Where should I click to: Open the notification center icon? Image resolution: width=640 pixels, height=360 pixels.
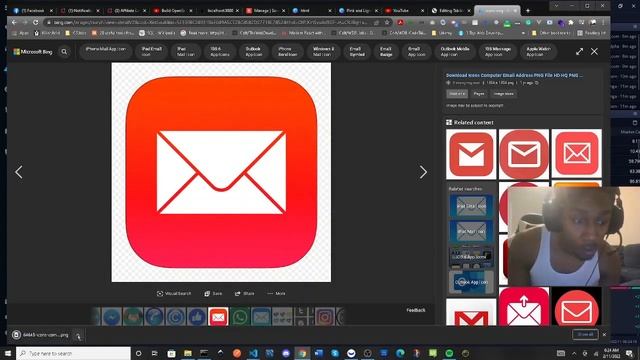pos(629,353)
